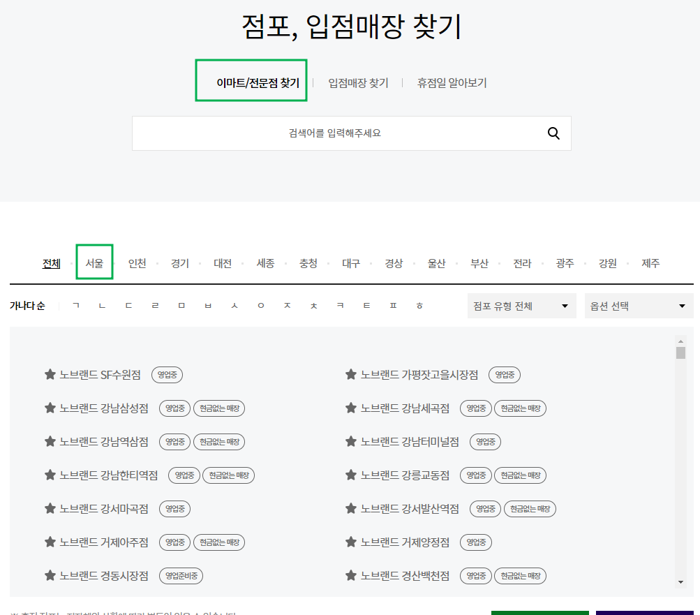Star the 노브랜드 SF수원점 store
Image resolution: width=700 pixels, height=615 pixels.
tap(50, 374)
